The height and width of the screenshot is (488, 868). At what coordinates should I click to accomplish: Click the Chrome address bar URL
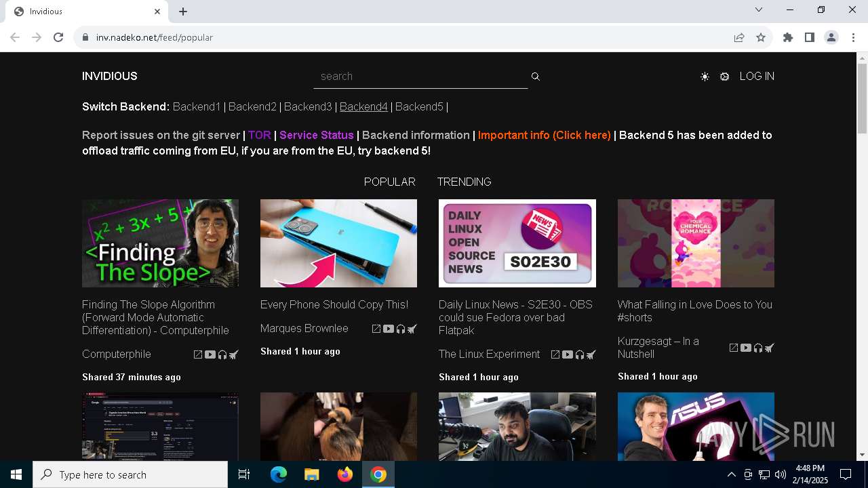(155, 37)
